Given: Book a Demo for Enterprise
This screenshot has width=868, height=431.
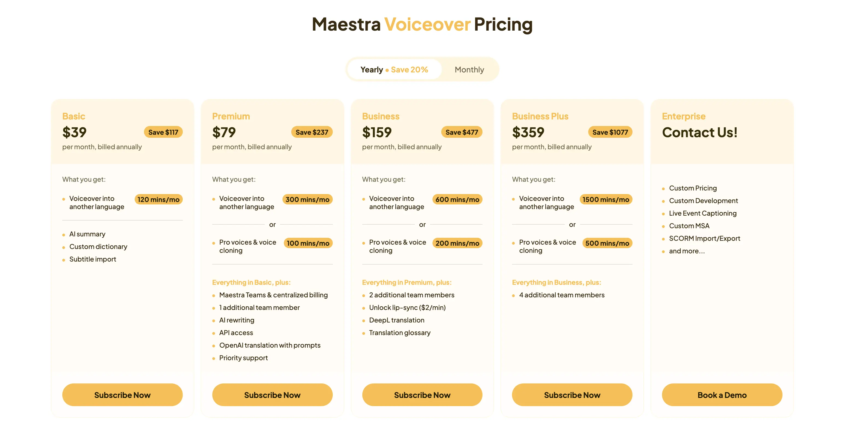Looking at the screenshot, I should [x=722, y=395].
